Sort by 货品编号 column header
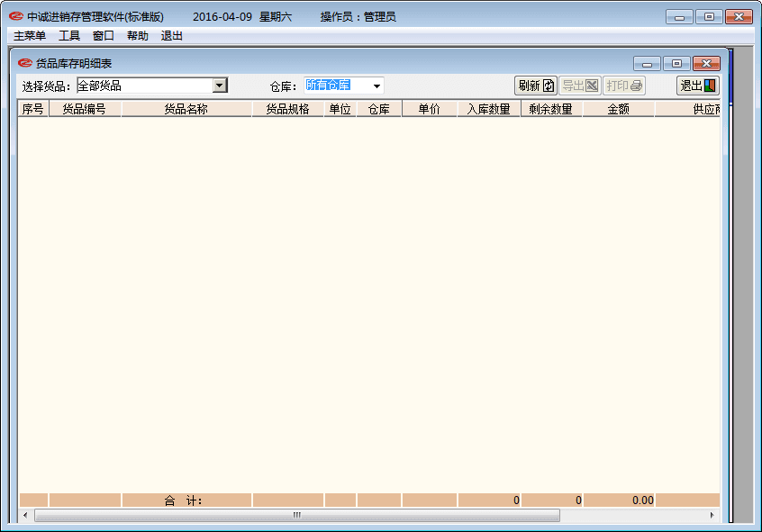Screen dimensions: 762x532 point(85,109)
